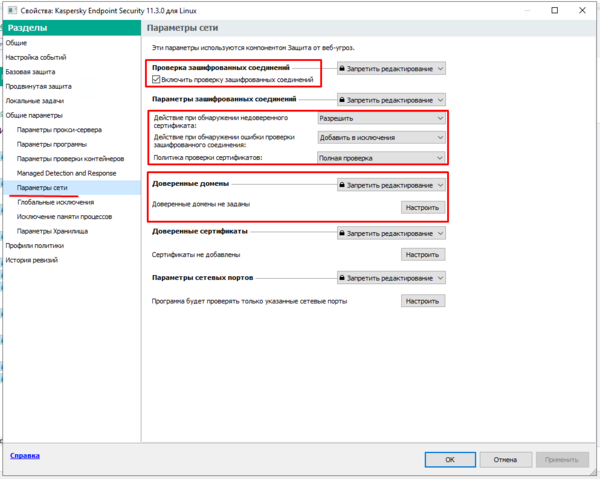
Task: Open История ревизий section
Action: click(x=31, y=260)
